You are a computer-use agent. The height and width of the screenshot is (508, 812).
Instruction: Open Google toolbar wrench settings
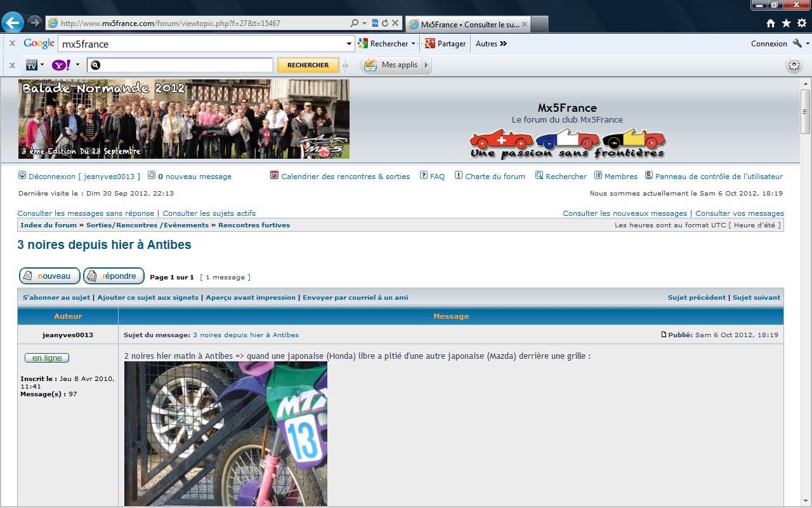point(797,44)
